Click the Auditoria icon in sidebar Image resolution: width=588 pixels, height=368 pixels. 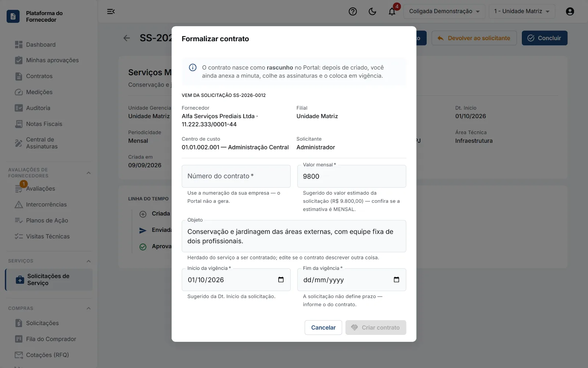point(19,108)
